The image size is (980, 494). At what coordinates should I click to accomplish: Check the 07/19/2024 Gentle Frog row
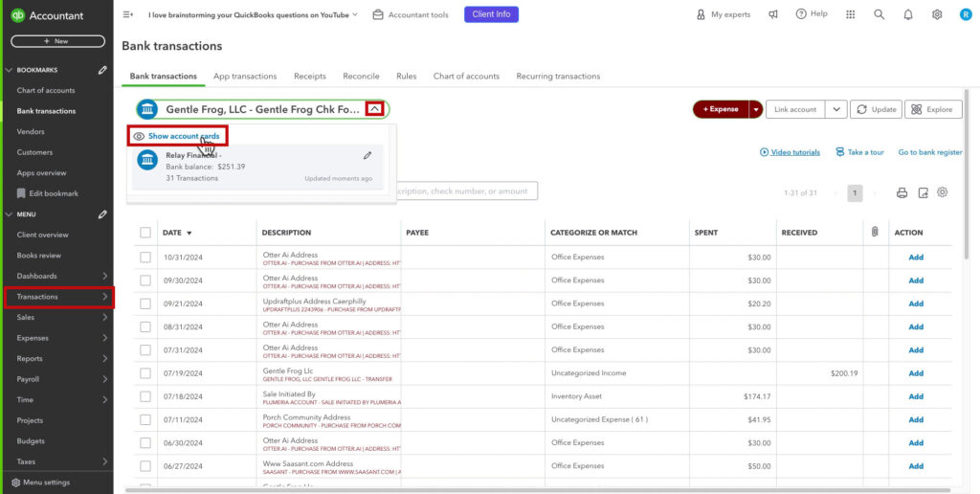(145, 373)
